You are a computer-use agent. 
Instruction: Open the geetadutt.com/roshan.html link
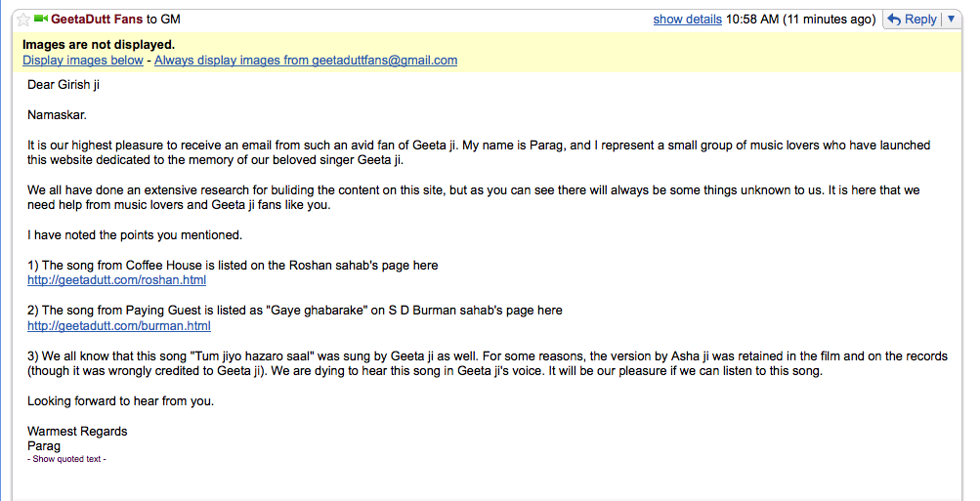coord(117,280)
